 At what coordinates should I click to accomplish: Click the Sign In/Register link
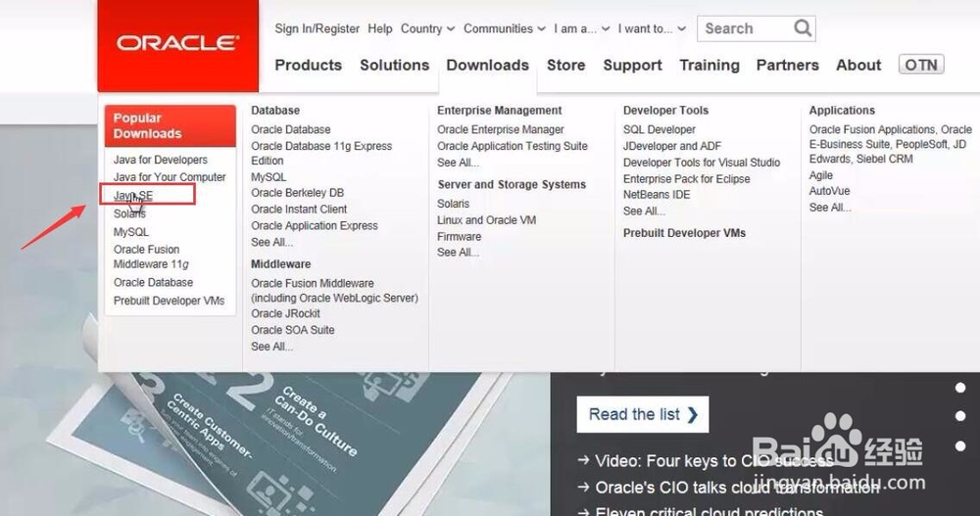point(317,28)
